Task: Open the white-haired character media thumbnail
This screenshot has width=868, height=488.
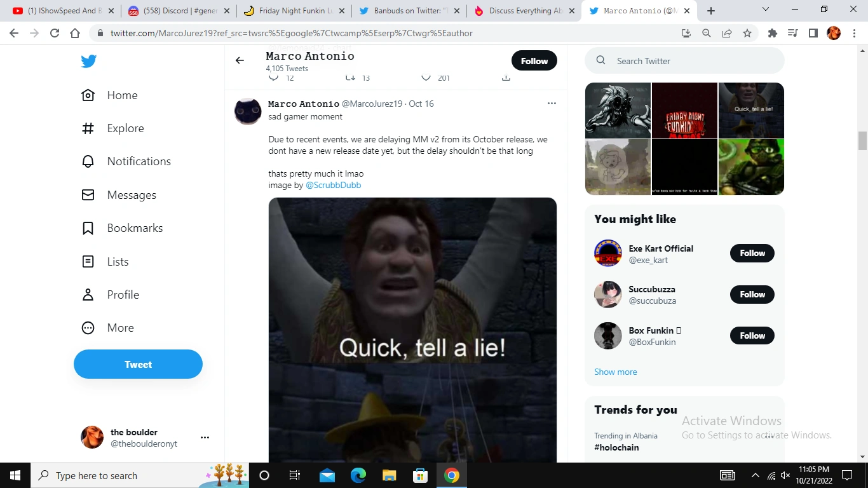Action: coord(618,111)
